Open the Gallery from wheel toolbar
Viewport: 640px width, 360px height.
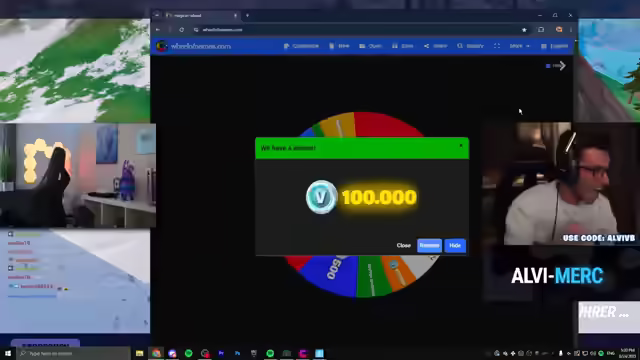470,46
